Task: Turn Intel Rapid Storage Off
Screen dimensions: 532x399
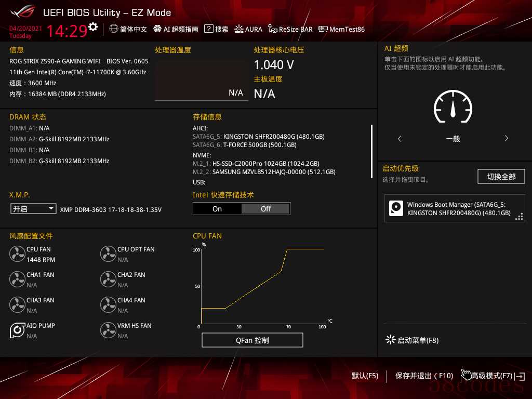Action: [x=265, y=209]
